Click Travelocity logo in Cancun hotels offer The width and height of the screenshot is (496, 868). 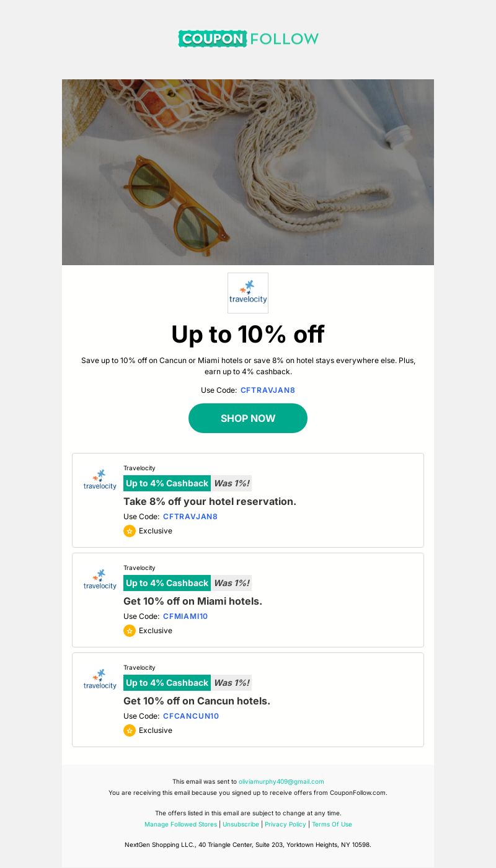click(100, 679)
